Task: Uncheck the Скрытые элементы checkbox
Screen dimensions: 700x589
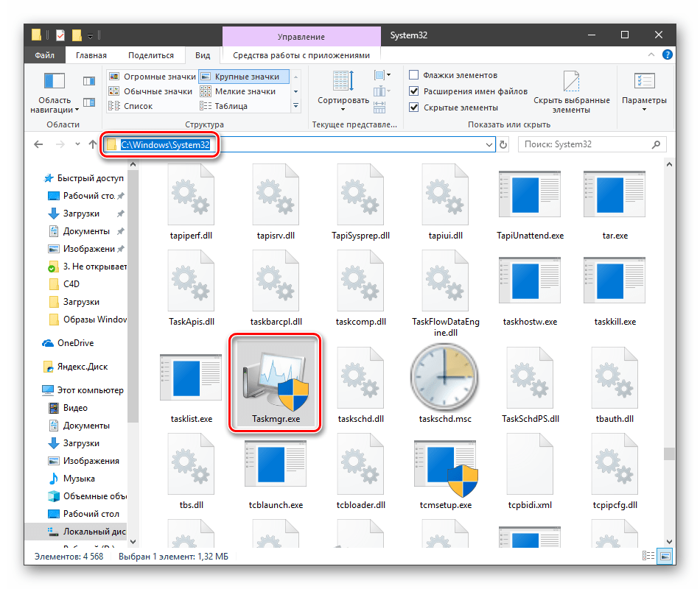Action: [x=414, y=107]
